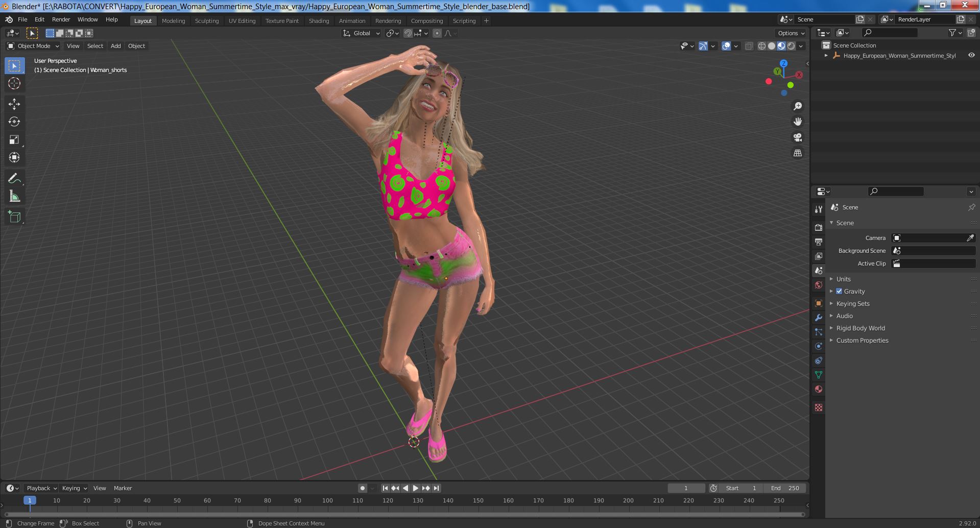Open the View Layer properties tab
The width and height of the screenshot is (980, 528).
pyautogui.click(x=819, y=256)
